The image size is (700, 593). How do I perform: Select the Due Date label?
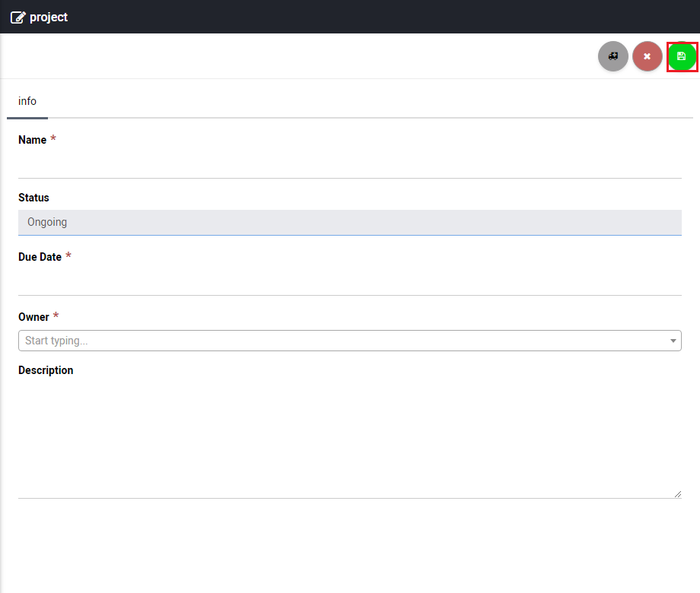[40, 257]
